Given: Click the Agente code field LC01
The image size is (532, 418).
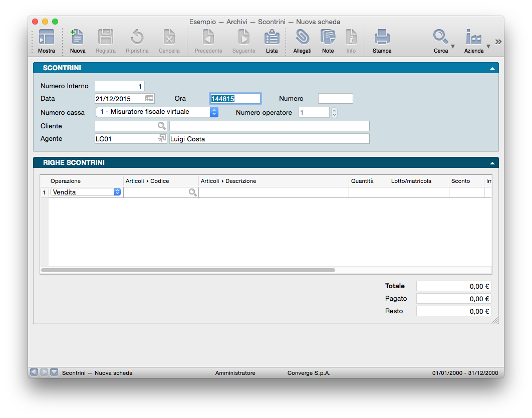Looking at the screenshot, I should click(126, 138).
